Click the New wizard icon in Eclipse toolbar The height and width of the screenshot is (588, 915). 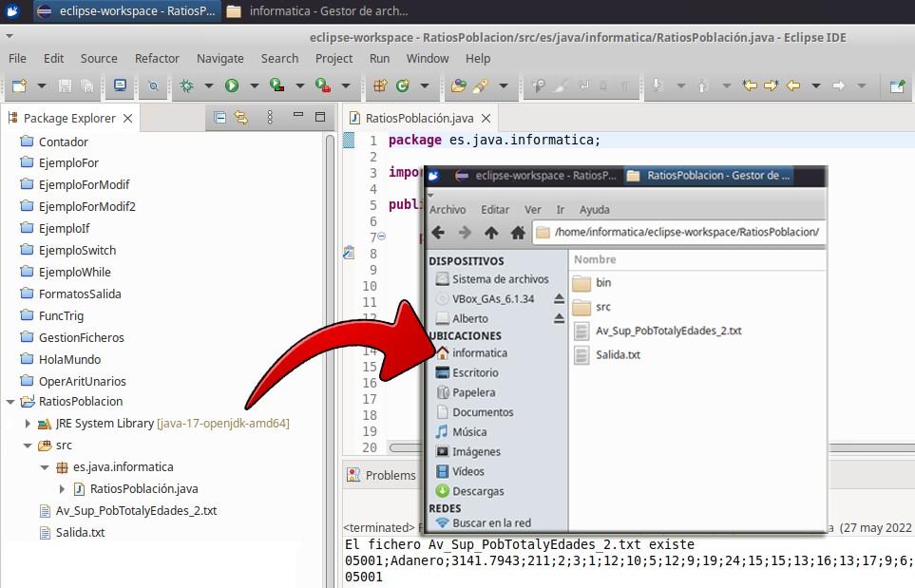19,85
